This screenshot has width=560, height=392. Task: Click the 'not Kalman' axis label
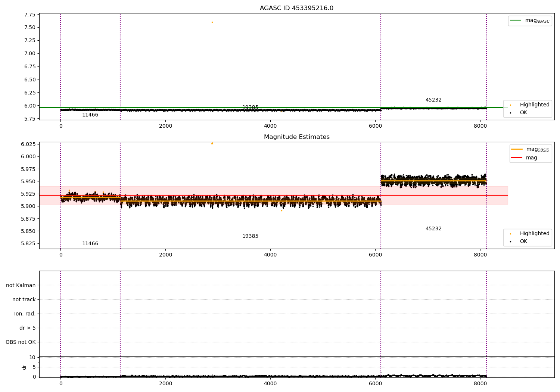[x=21, y=286]
